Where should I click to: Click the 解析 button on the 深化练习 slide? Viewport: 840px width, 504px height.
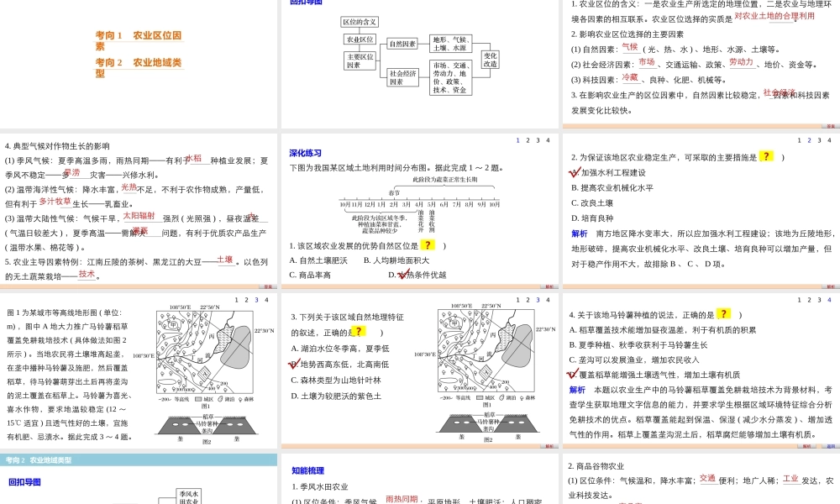[549, 286]
